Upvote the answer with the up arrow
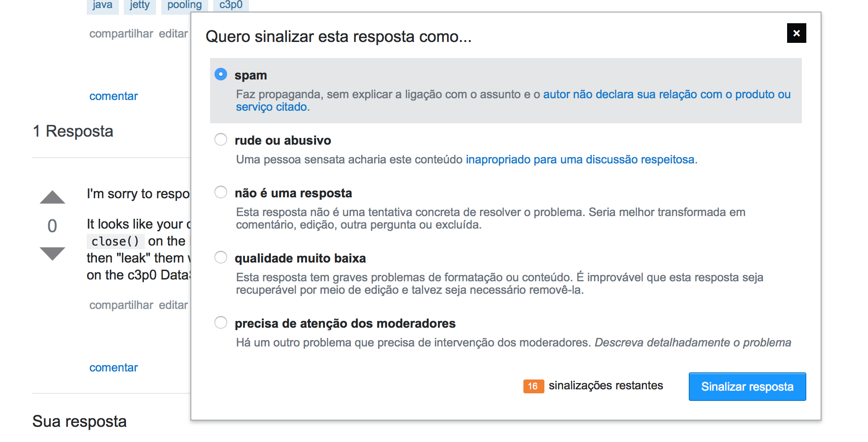868x442 pixels. (x=52, y=197)
